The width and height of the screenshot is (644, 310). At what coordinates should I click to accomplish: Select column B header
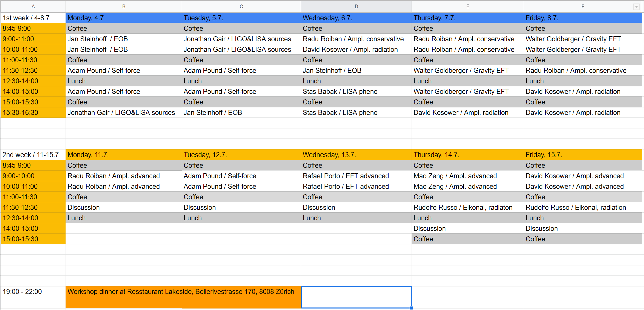(x=124, y=7)
